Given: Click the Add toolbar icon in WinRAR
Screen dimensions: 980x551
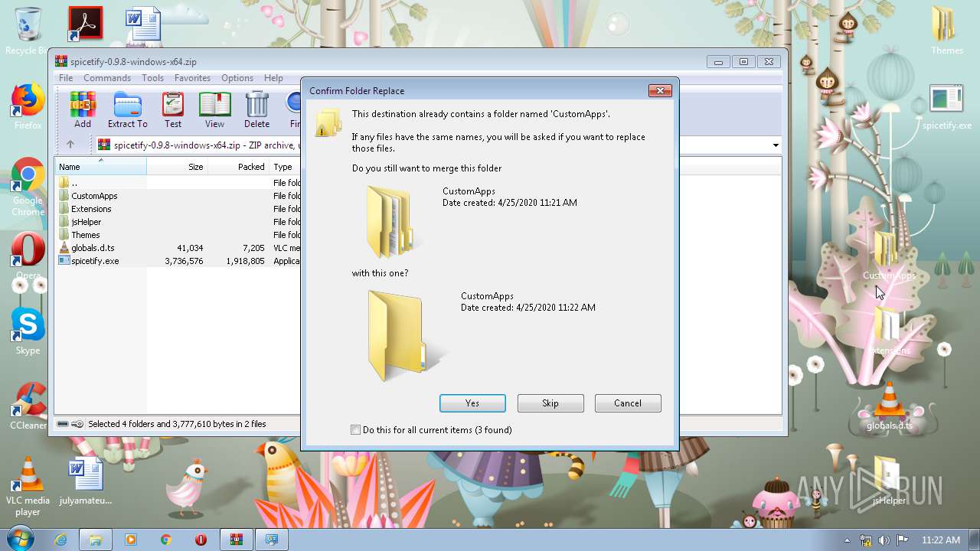Looking at the screenshot, I should pos(82,109).
